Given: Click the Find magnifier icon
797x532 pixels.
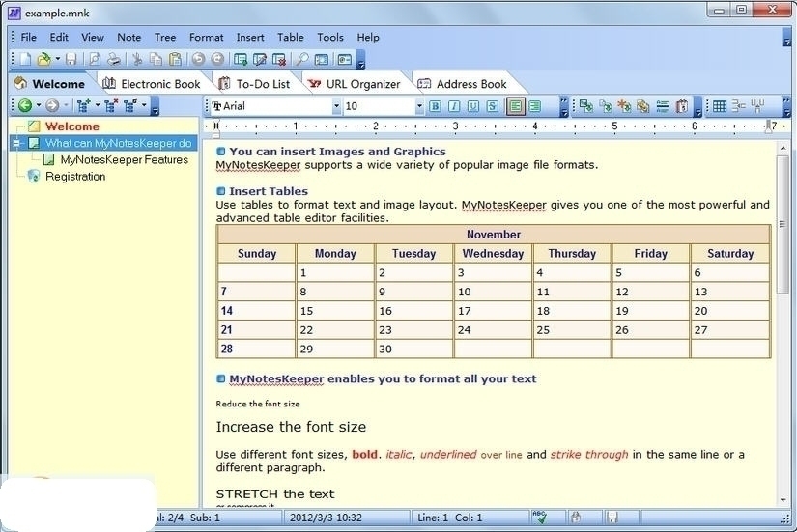Looking at the screenshot, I should 302,60.
